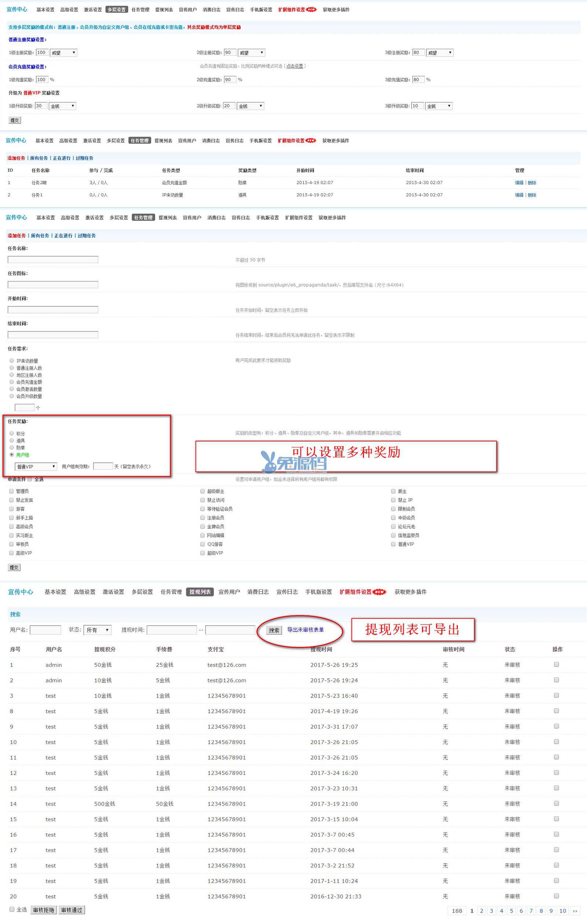587x924 pixels.
Task: Click the 审核拒绝 button
Action: [x=43, y=910]
